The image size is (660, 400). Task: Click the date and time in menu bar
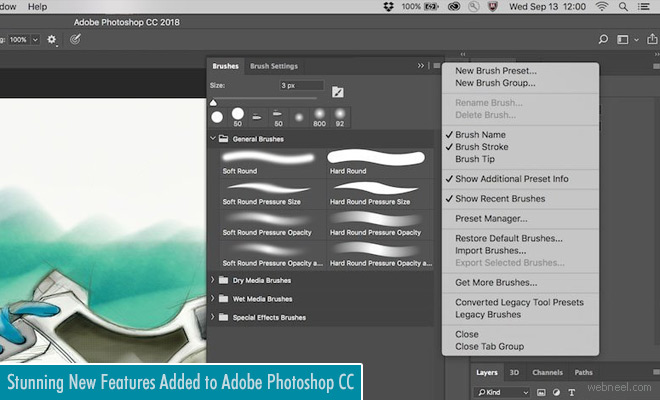[x=547, y=6]
